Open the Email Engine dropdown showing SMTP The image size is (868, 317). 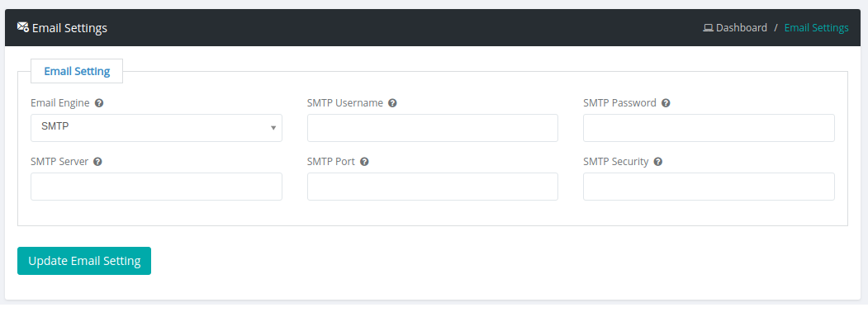coord(156,128)
